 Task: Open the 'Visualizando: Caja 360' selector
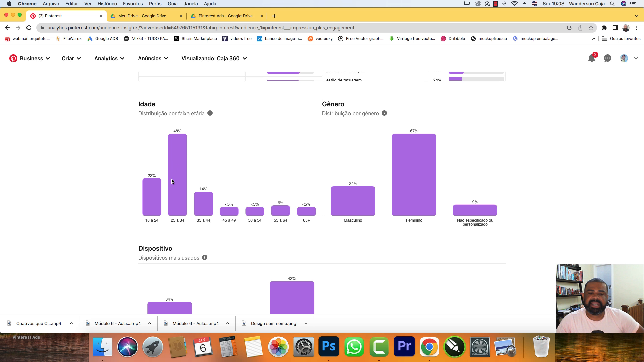click(214, 58)
